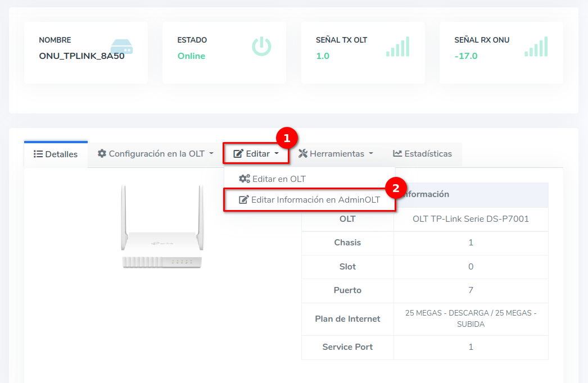Viewport: 588px width, 383px height.
Task: Open the Estadísticas tab
Action: [x=422, y=153]
